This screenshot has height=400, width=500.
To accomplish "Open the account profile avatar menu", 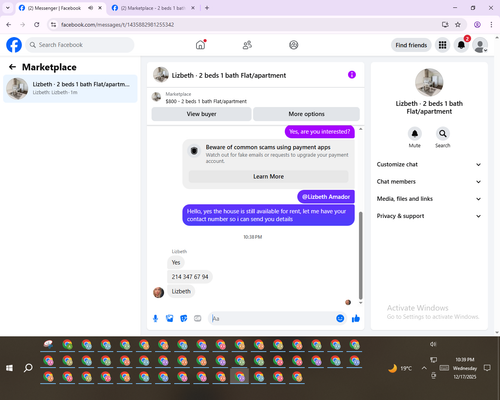I will 480,45.
